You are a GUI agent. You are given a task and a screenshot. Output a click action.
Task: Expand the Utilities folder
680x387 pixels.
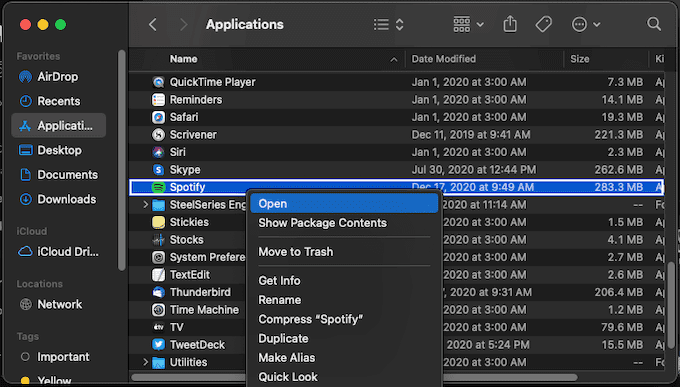tap(146, 362)
